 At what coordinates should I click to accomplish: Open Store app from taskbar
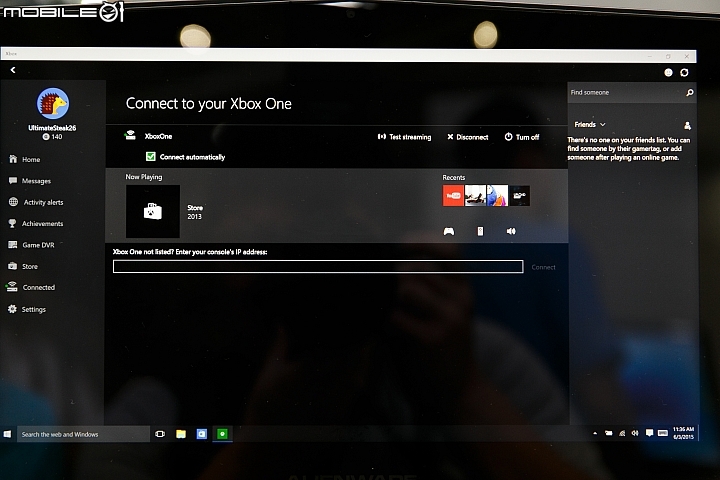pyautogui.click(x=202, y=434)
